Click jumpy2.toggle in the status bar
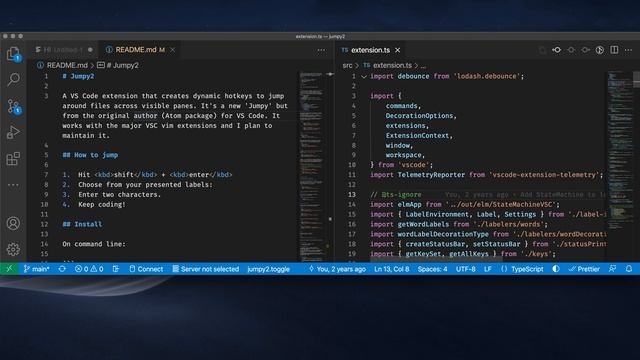 pyautogui.click(x=269, y=269)
